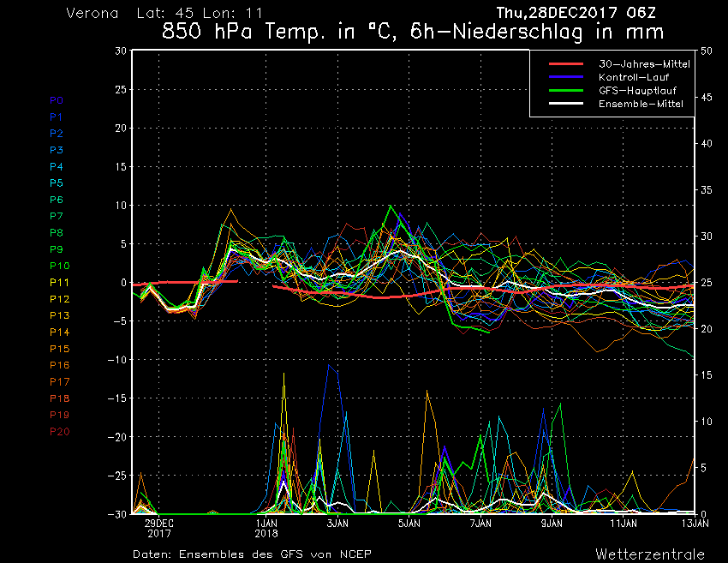Image resolution: width=728 pixels, height=563 pixels.
Task: Click the 'Lat: 45 Lon: 11' coordinates text
Action: pyautogui.click(x=200, y=13)
